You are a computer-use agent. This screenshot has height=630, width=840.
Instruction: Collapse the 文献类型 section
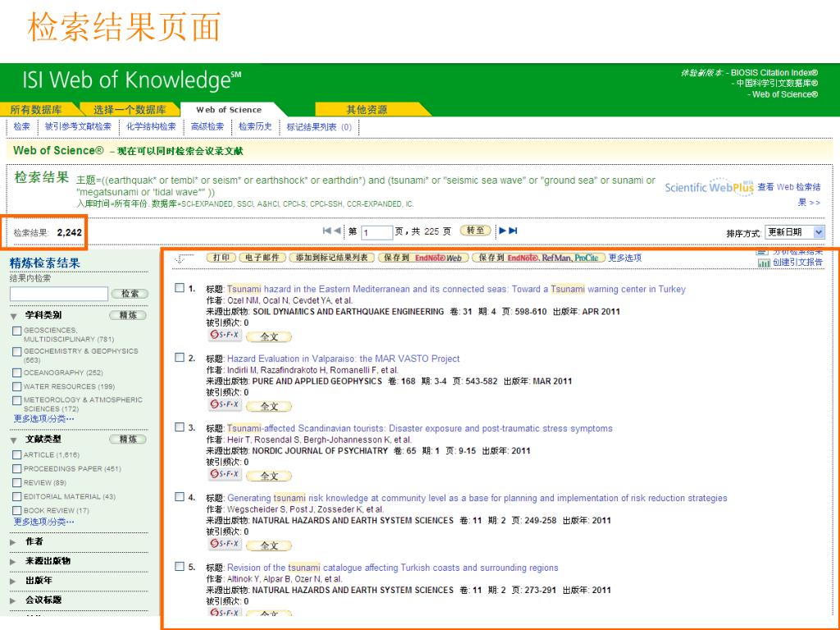coord(14,441)
